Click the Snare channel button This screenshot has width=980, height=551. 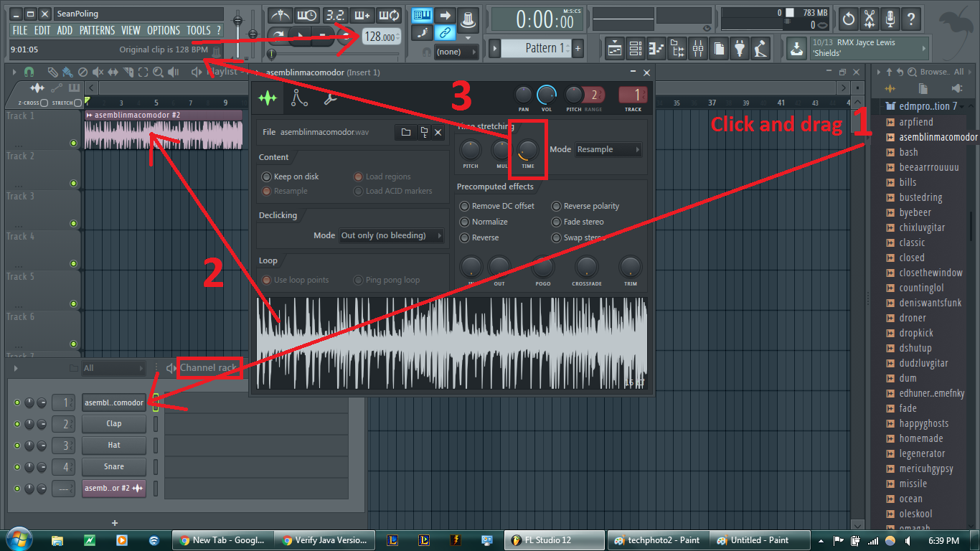(x=114, y=467)
